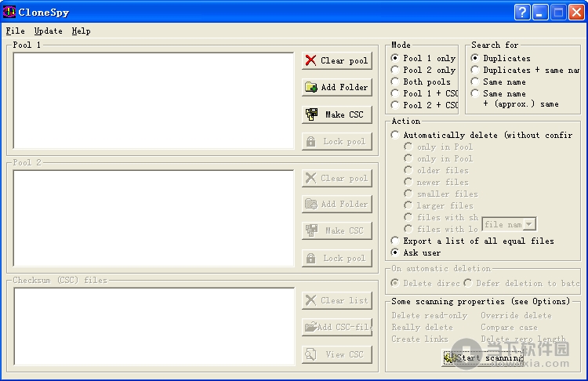Click Pool 1 Add Folder button

point(337,87)
